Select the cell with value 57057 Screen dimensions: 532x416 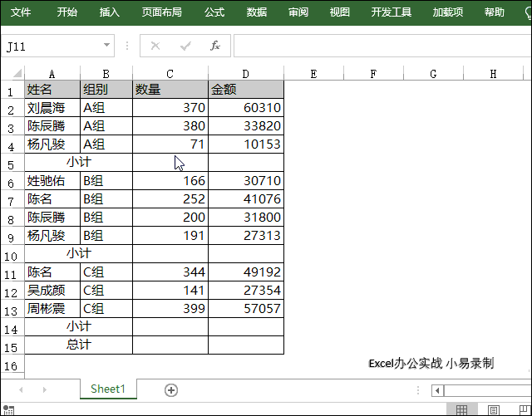246,309
